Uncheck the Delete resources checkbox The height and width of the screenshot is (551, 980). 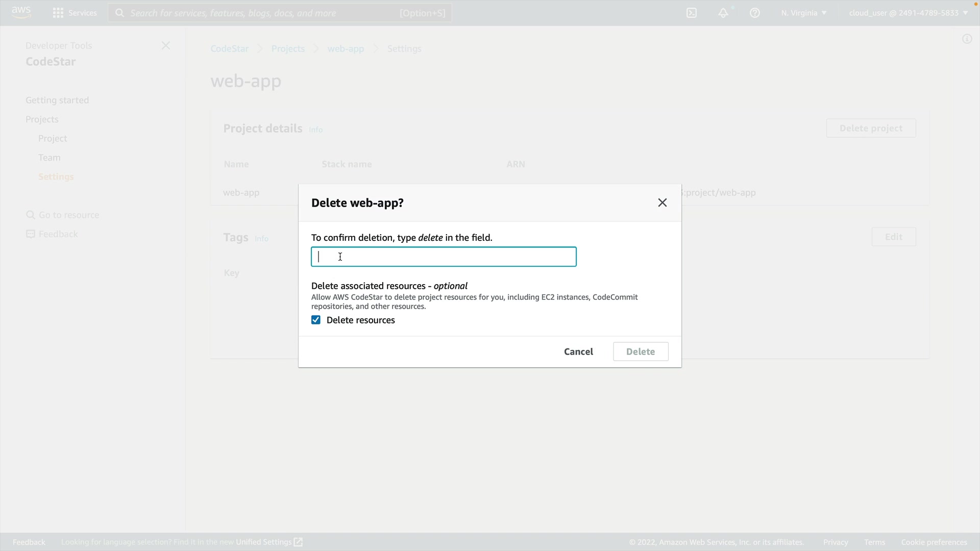coord(316,320)
